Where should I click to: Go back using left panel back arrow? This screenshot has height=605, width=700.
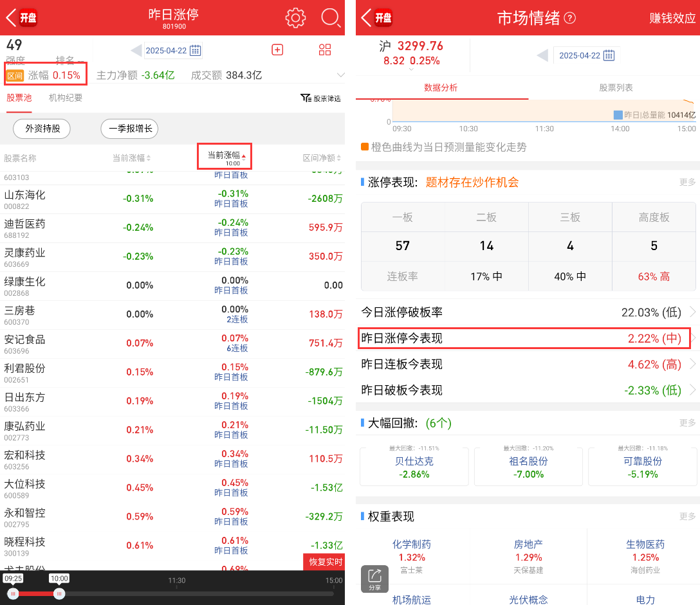(x=11, y=17)
